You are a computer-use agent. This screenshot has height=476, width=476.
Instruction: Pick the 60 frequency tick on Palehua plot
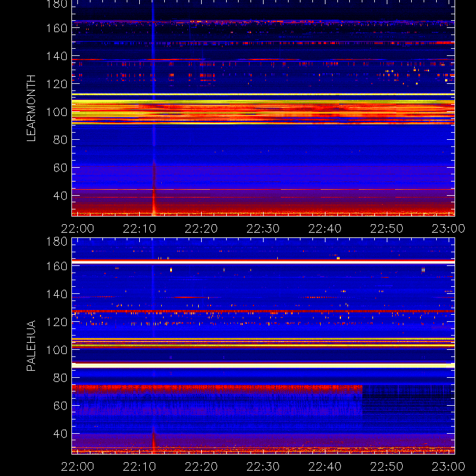point(60,406)
